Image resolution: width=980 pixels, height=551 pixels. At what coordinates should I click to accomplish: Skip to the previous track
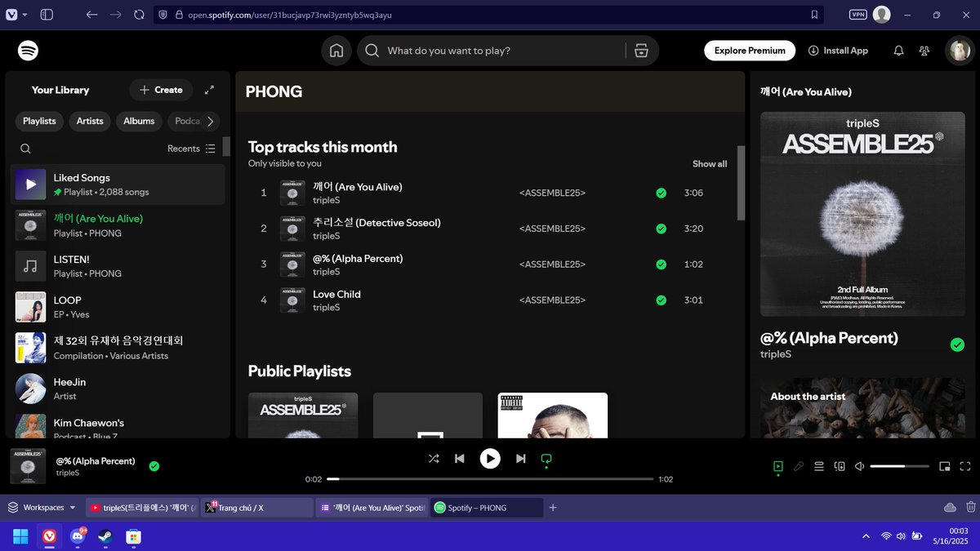pos(460,459)
